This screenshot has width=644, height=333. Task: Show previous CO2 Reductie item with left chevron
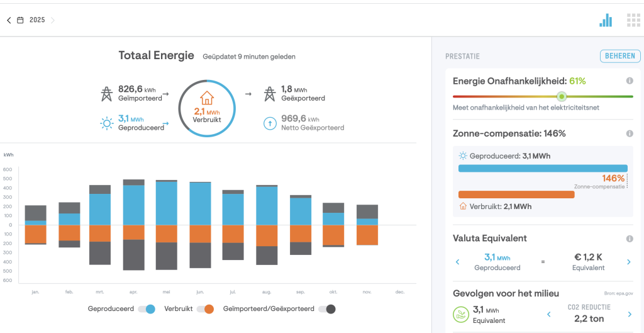(x=548, y=314)
